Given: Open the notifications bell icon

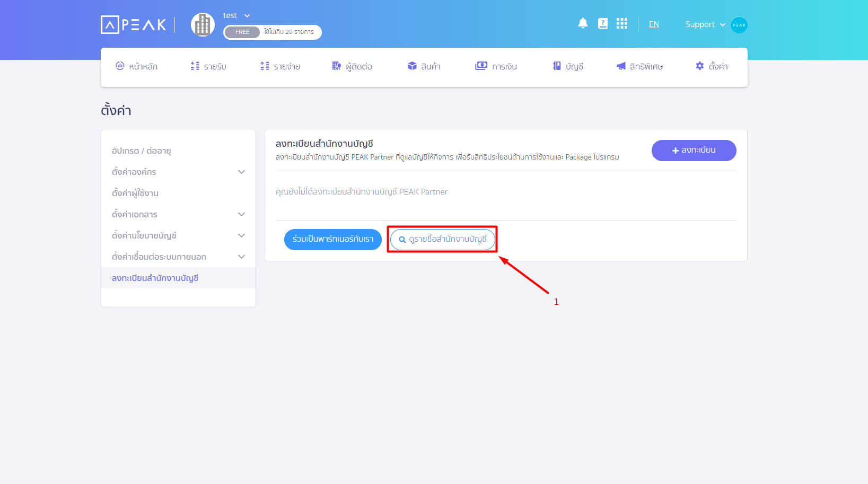Looking at the screenshot, I should [583, 23].
